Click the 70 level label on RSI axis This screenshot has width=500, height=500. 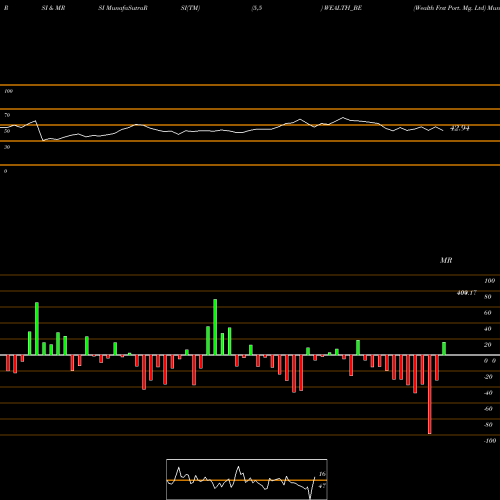(7, 115)
